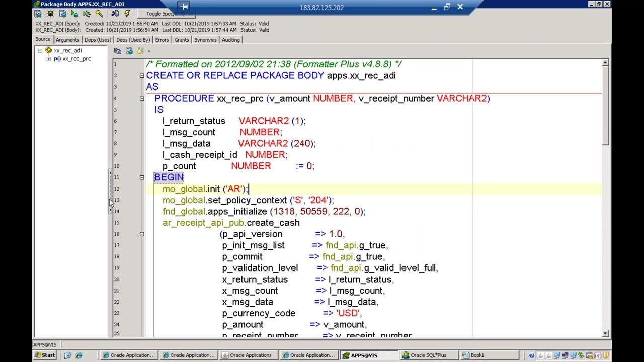Expand the xx_rec_prc tree node
This screenshot has width=644, height=362.
[x=49, y=59]
